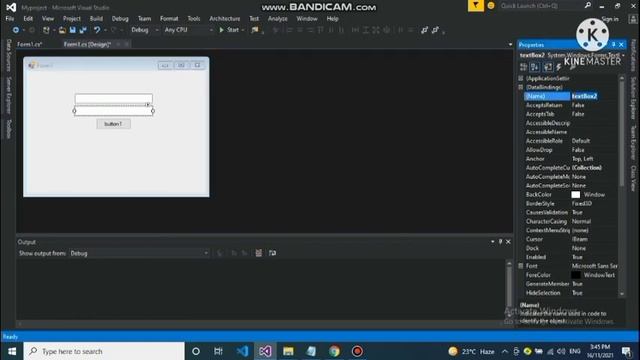The width and height of the screenshot is (640, 360).
Task: Click the Toggle Word Wrap icon in Output
Action: tap(272, 253)
